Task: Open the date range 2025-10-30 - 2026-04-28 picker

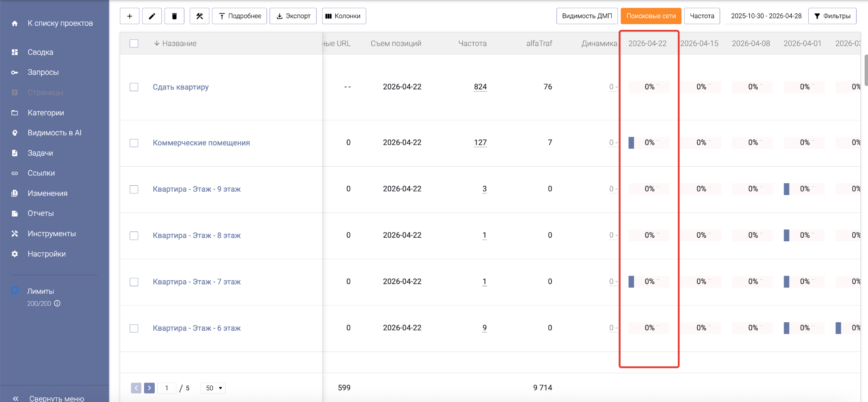Action: [766, 16]
